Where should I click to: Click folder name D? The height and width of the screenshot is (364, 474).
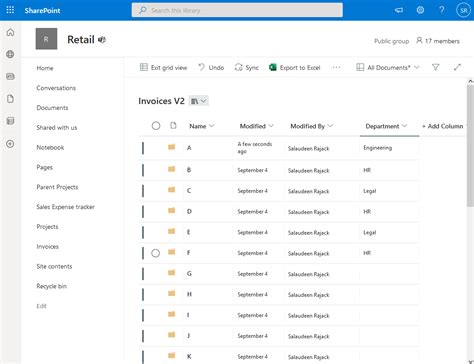coord(189,212)
